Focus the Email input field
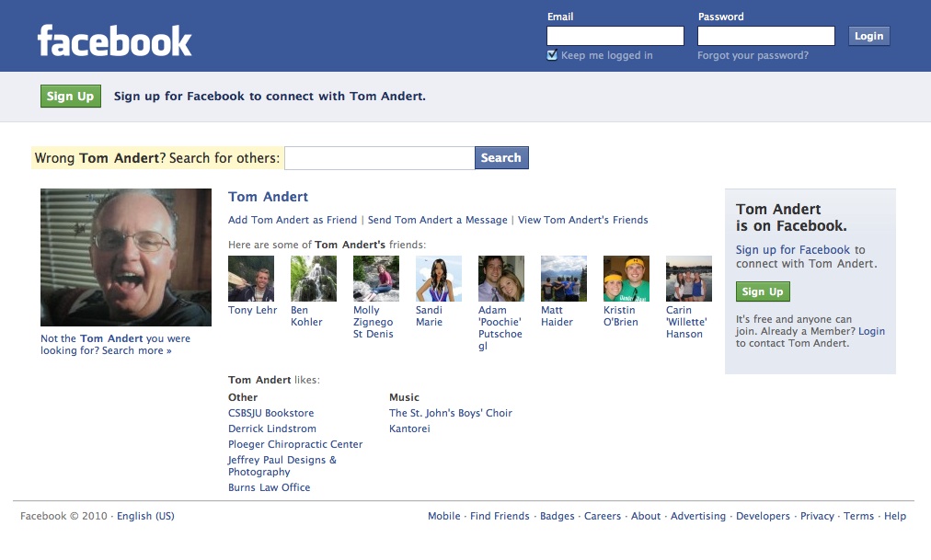This screenshot has height=560, width=931. click(615, 36)
